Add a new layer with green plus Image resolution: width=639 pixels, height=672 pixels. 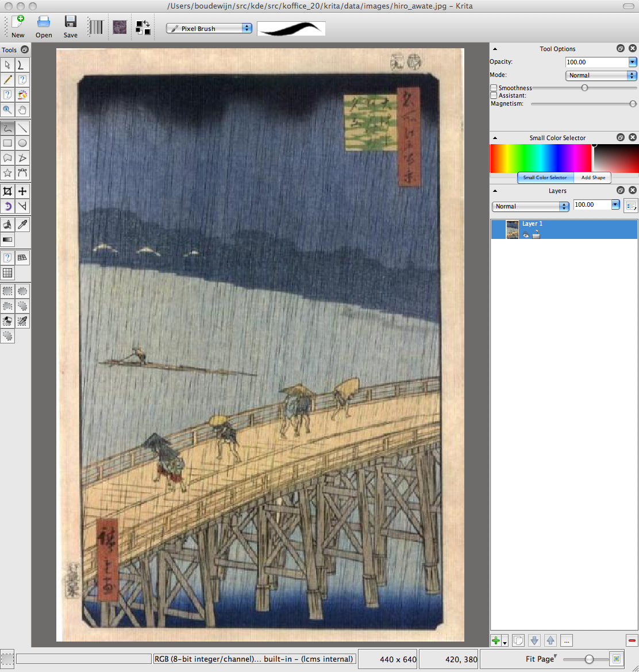(x=496, y=641)
